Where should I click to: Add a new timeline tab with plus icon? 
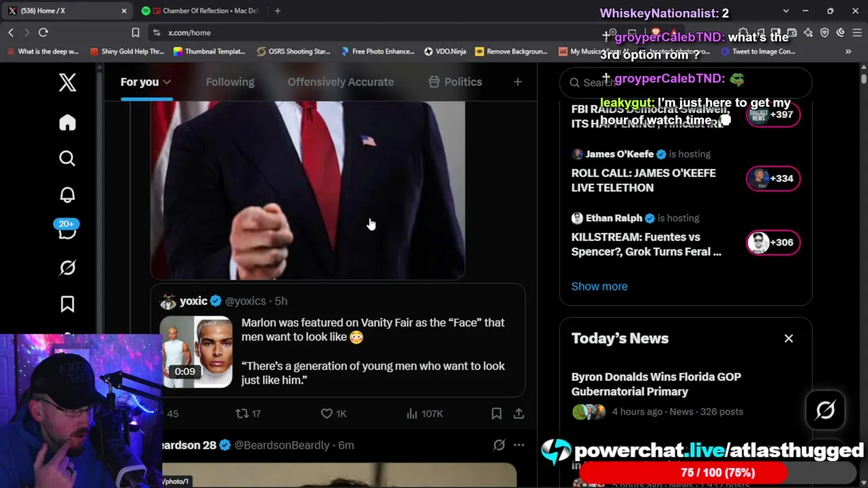click(x=517, y=82)
